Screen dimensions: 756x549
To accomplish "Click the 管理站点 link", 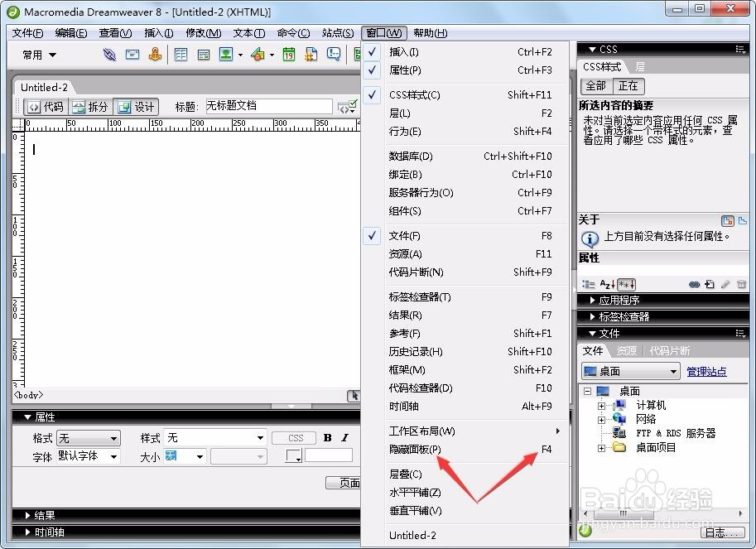I will (x=706, y=372).
